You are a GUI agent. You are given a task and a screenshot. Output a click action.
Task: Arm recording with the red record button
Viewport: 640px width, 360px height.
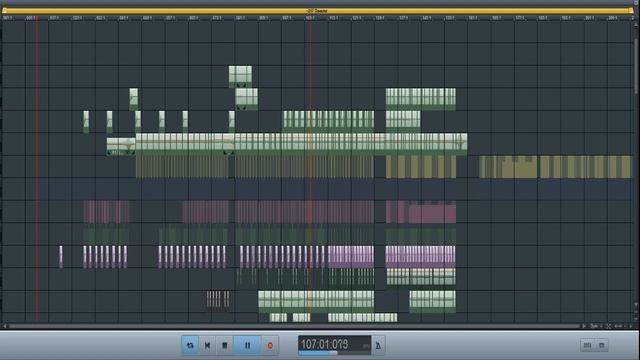click(x=270, y=345)
